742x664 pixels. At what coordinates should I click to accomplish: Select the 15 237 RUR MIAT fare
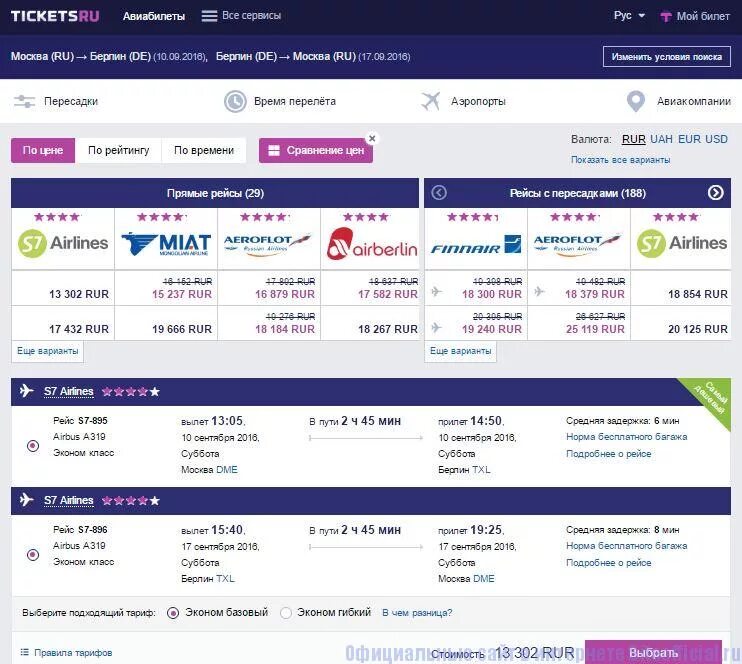coord(182,294)
